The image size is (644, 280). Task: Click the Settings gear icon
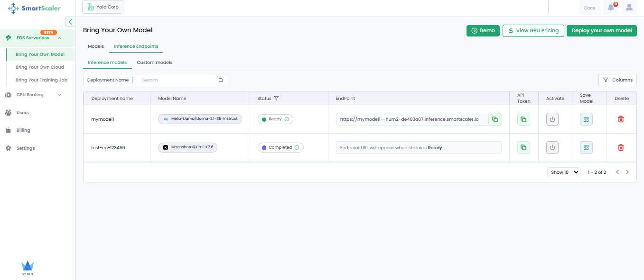click(8, 148)
